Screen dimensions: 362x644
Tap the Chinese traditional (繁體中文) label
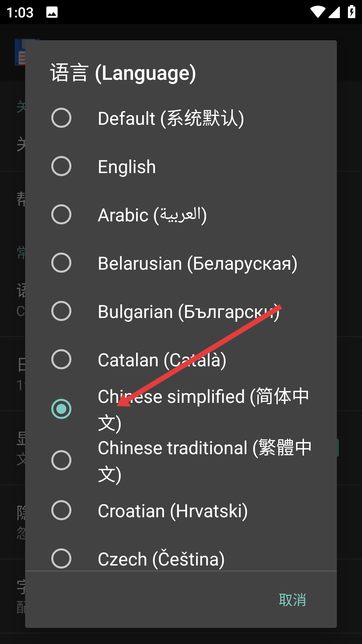pos(204,461)
